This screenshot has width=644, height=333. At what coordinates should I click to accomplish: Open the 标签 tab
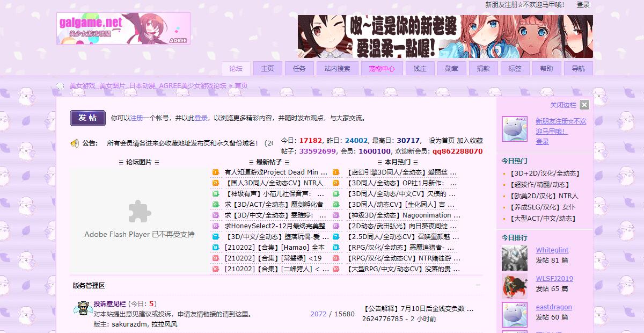(515, 68)
